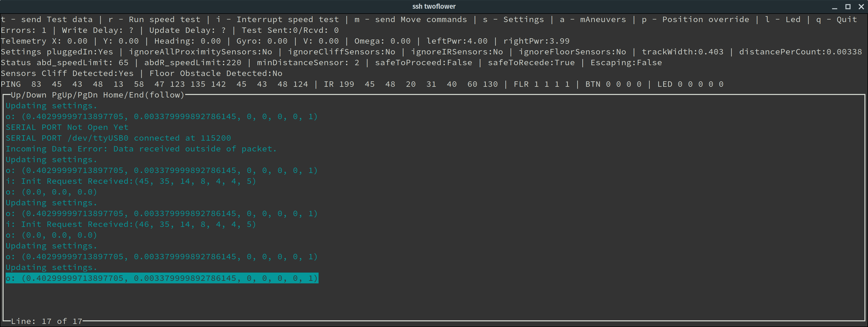Click 'Line: 17 of 17' status indicator
The height and width of the screenshot is (327, 868).
tap(46, 321)
